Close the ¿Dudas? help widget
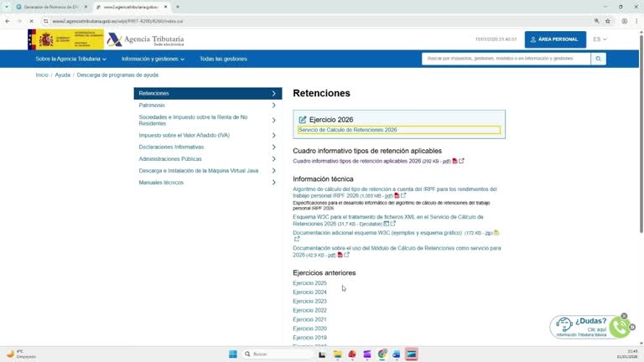The height and width of the screenshot is (362, 644). 624,316
